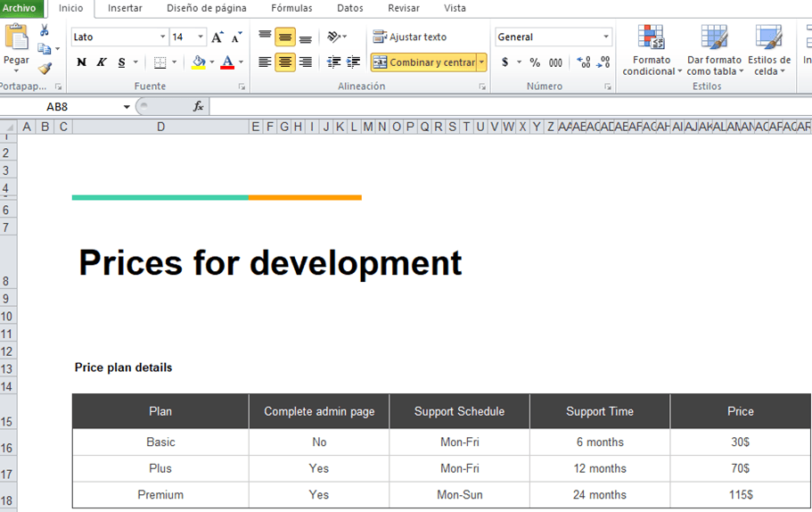
Task: Click the increase indent icon
Action: pos(354,62)
